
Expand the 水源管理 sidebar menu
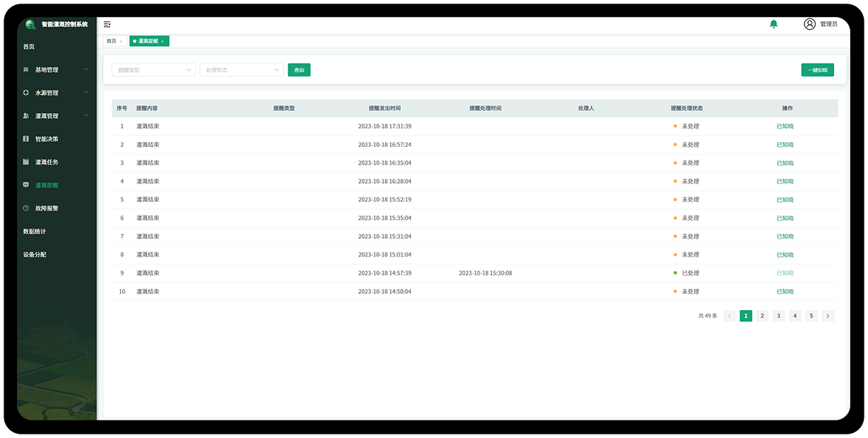pyautogui.click(x=57, y=93)
